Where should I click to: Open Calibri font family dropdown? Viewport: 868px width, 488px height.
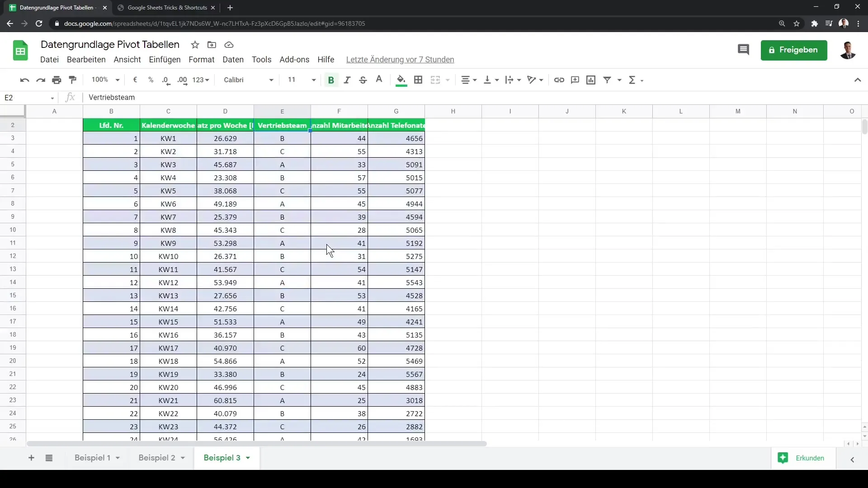click(x=249, y=80)
